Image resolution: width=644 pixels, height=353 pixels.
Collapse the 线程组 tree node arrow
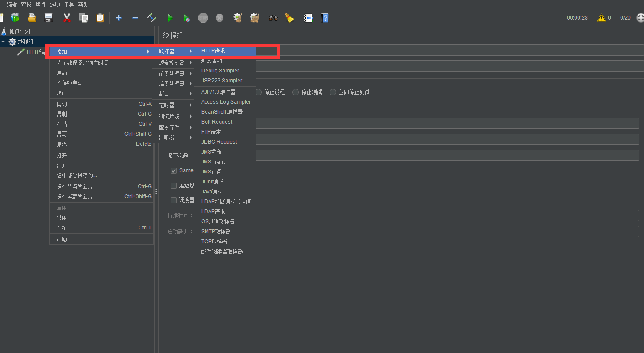point(3,42)
